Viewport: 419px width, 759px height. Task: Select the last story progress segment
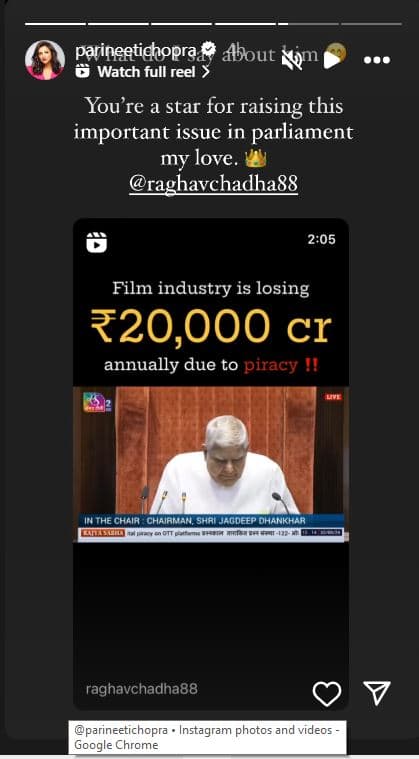[x=371, y=23]
